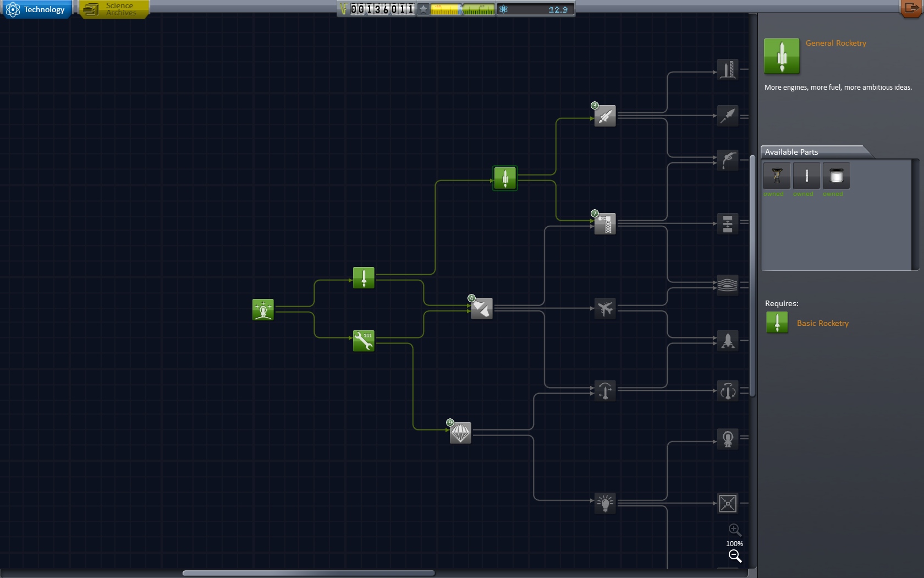The width and height of the screenshot is (924, 578).
Task: Click the vertical scrollbar of the tech tree
Action: 752,276
